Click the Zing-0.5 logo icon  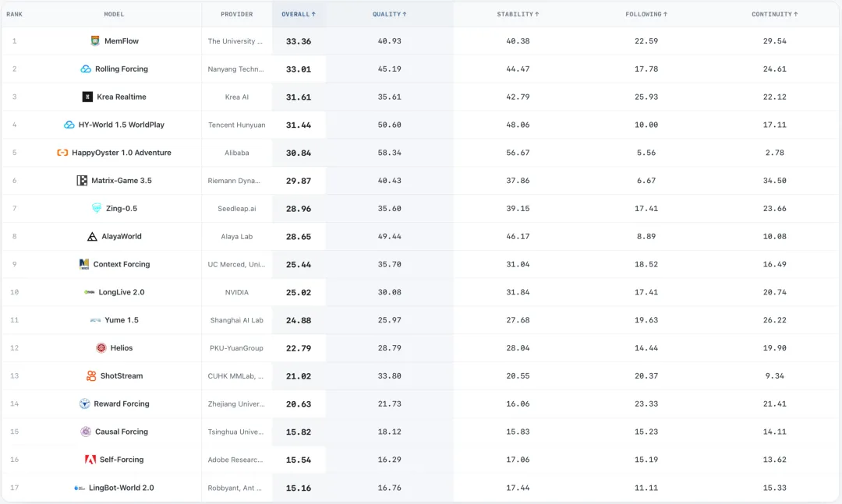point(97,208)
